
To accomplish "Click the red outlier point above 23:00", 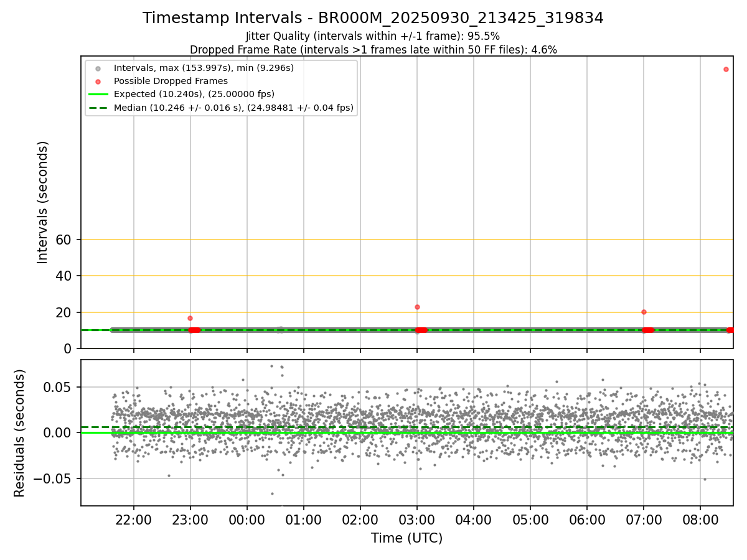I will tap(190, 318).
